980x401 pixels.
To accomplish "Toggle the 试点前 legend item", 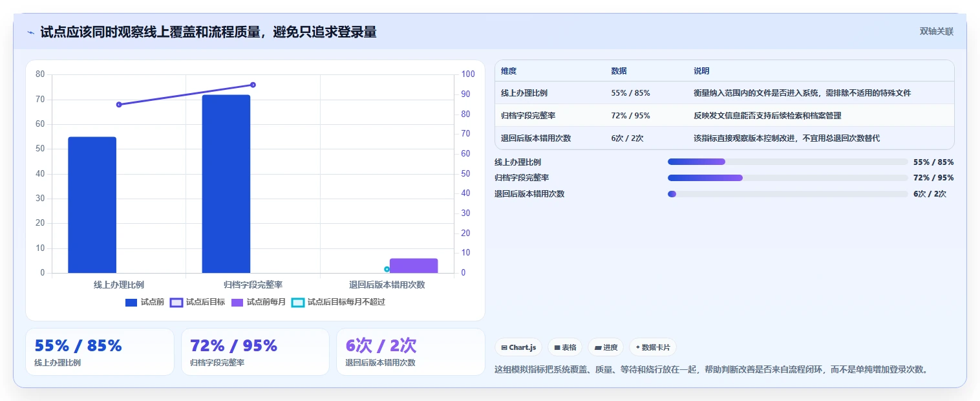I will click(145, 302).
